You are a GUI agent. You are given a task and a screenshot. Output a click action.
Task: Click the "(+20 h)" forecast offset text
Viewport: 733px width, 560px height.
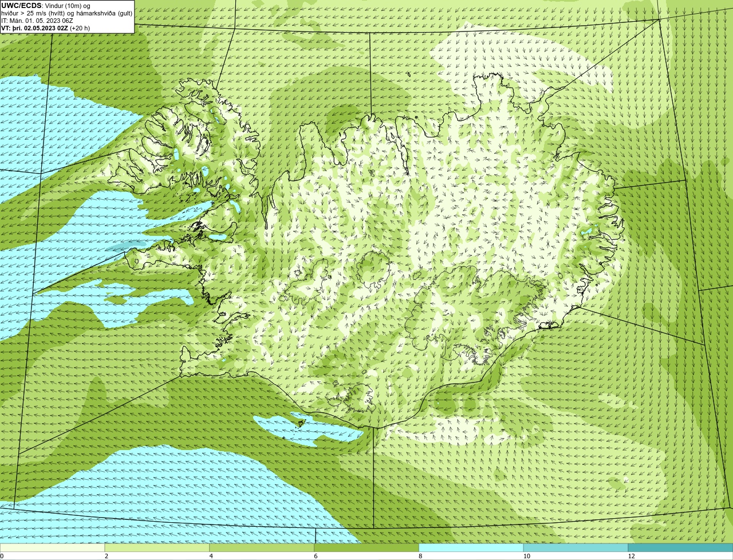(x=80, y=28)
